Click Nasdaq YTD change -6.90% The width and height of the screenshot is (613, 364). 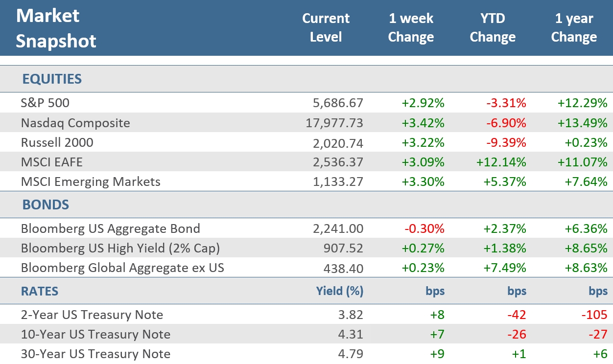[506, 123]
